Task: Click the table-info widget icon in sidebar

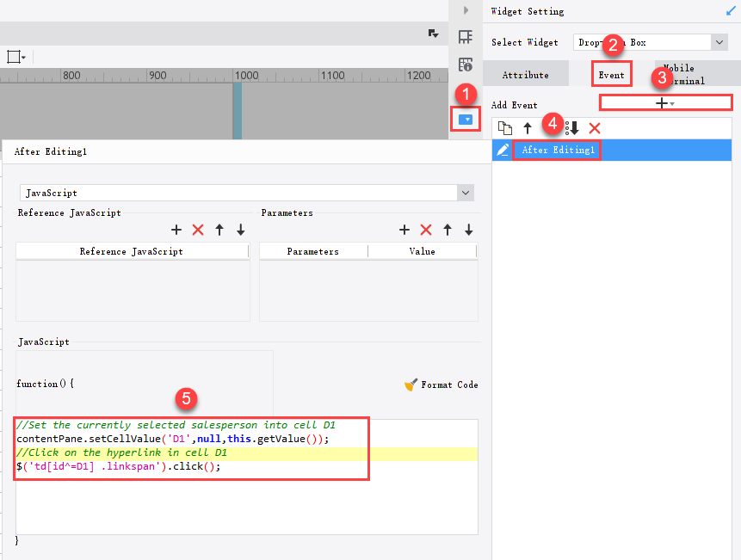Action: click(466, 65)
